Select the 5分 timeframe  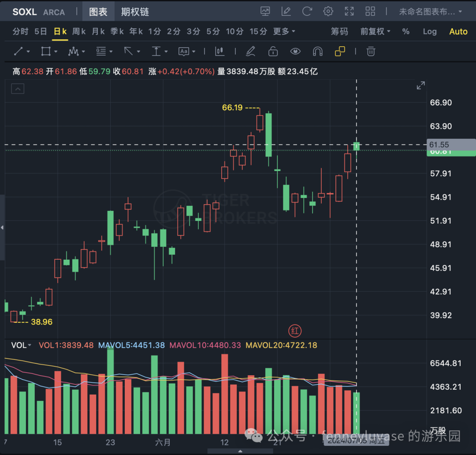[213, 31]
